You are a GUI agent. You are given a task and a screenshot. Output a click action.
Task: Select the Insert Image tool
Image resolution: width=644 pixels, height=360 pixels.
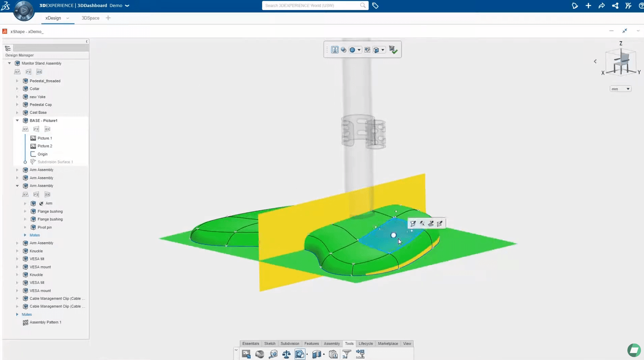246,354
